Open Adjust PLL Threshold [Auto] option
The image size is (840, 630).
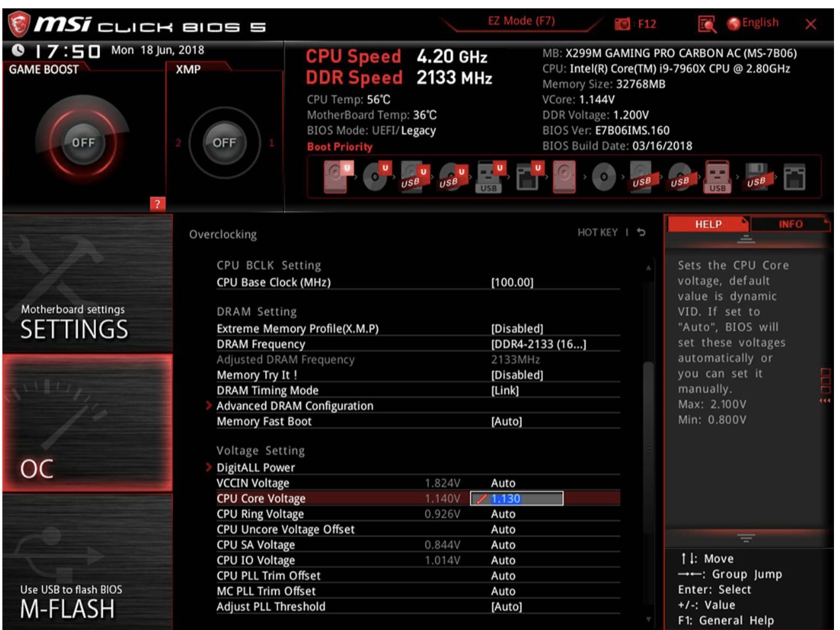(x=507, y=607)
